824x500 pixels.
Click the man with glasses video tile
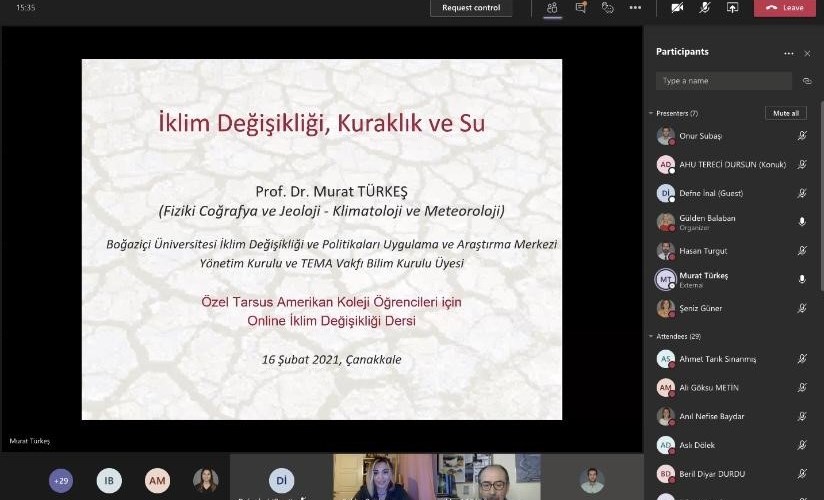coord(488,477)
